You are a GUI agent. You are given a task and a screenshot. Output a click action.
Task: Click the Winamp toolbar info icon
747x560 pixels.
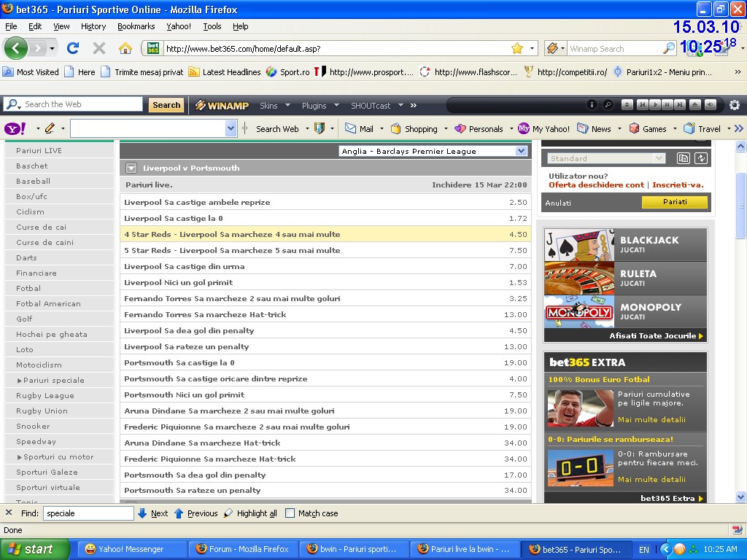click(x=591, y=105)
